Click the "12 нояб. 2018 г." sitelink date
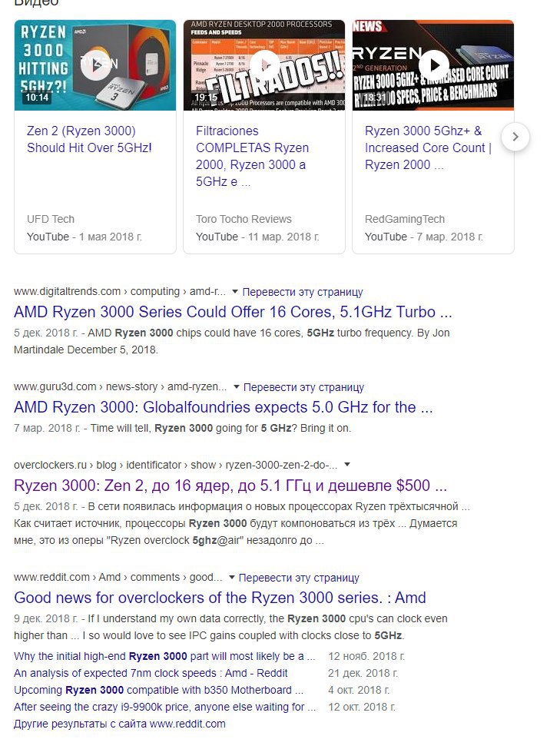Screen dimensions: 560x749 coord(366,656)
